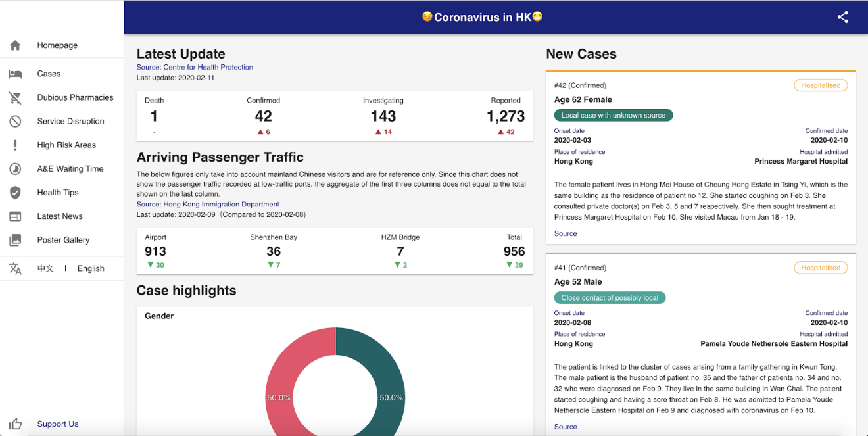The height and width of the screenshot is (436, 868).
Task: Click the Confirmed count 42
Action: click(x=264, y=116)
